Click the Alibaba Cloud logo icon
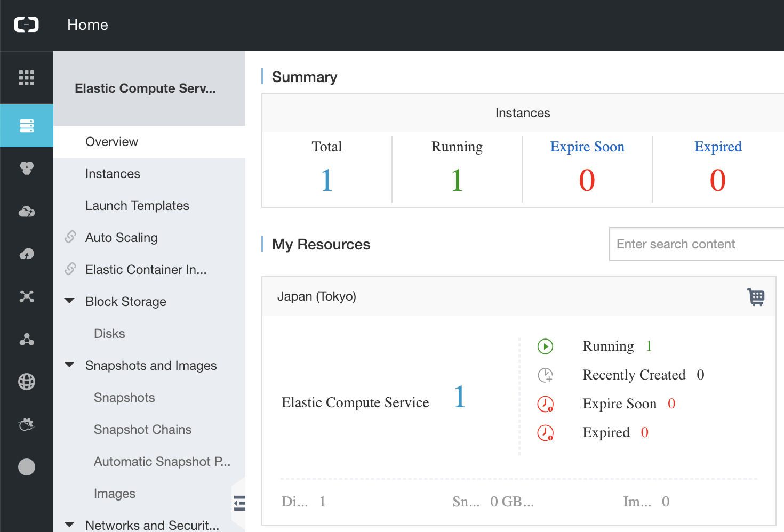784x532 pixels. pos(26,25)
